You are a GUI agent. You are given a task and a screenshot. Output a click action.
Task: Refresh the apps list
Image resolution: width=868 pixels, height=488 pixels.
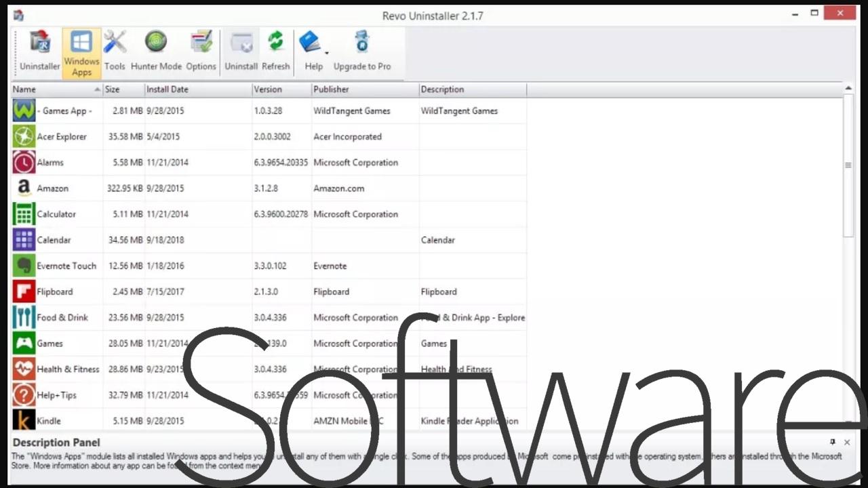point(275,52)
